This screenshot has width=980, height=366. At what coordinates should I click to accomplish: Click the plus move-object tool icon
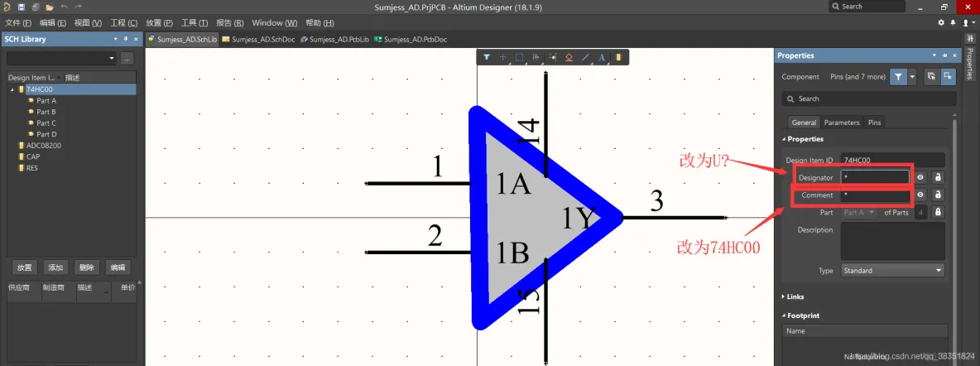tap(502, 57)
